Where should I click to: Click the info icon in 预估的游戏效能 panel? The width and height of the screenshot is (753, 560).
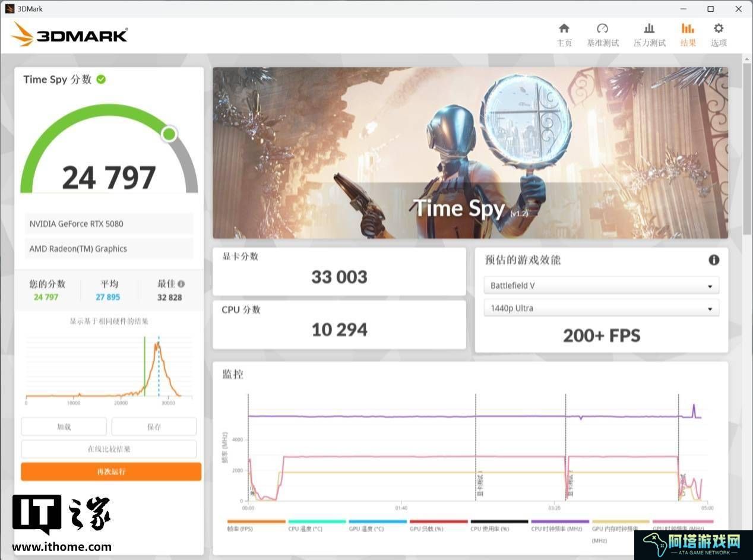pos(714,260)
